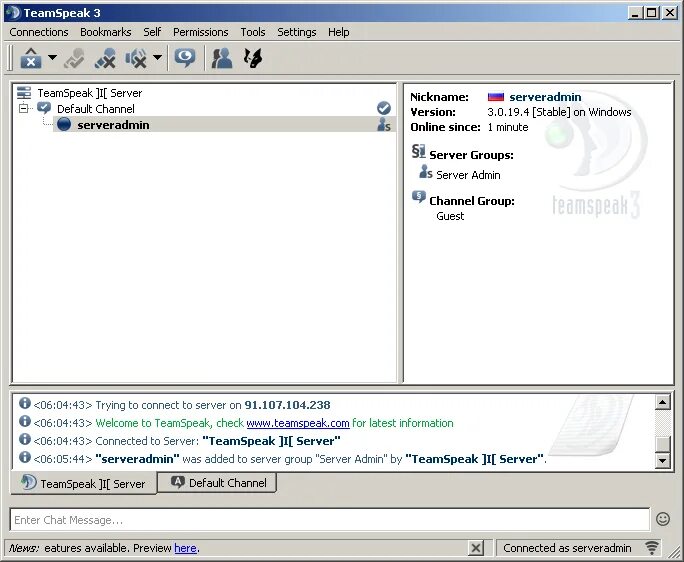Screen dimensions: 684x562
Task: Open the Settings menu
Action: coord(297,32)
